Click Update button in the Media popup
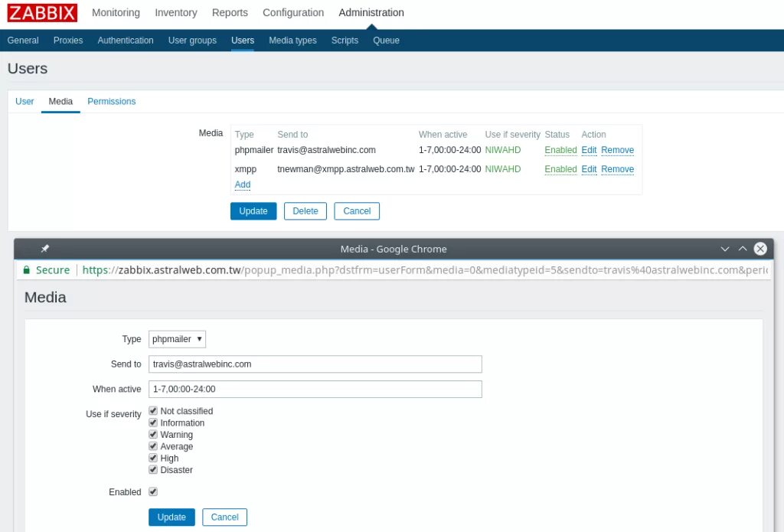The width and height of the screenshot is (784, 532). pos(171,517)
